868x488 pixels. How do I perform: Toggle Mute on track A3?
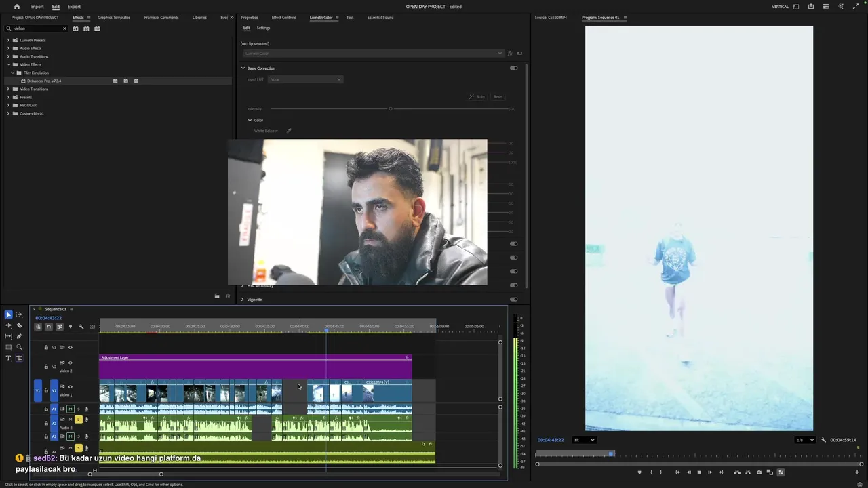[x=71, y=436]
